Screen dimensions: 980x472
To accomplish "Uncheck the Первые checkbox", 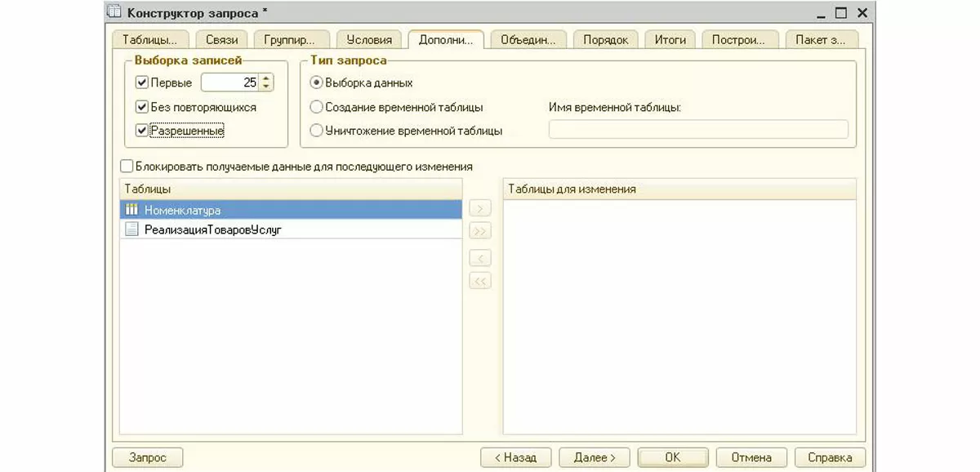I will 142,82.
